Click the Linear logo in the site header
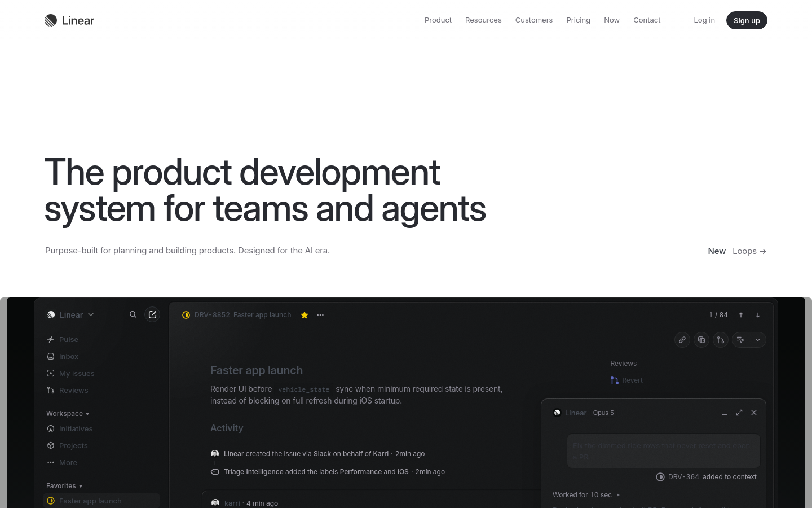Viewport: 812px width, 508px height. [x=69, y=20]
